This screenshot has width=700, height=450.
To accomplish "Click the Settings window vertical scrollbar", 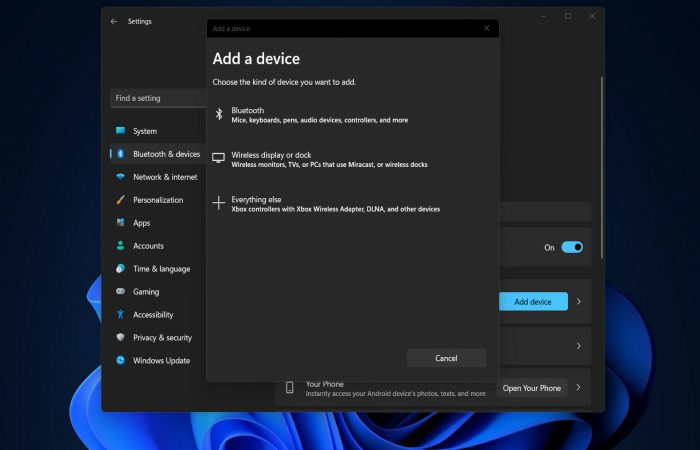I will tap(602, 167).
